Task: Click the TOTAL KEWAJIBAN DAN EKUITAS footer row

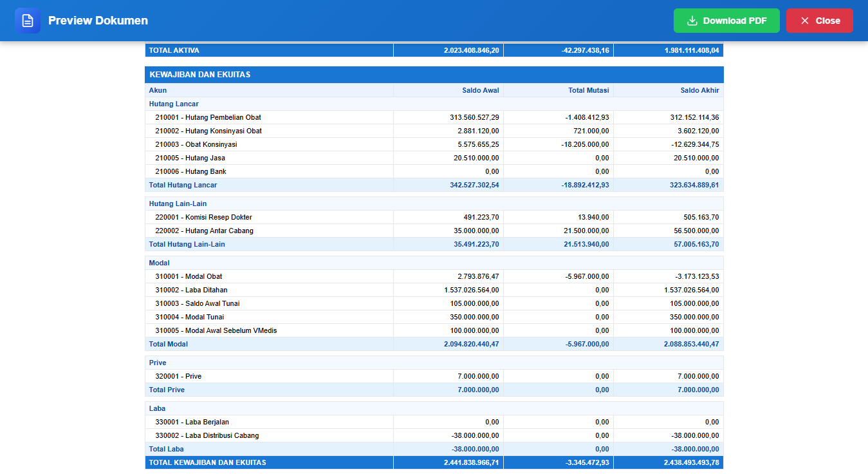Action: (434, 462)
